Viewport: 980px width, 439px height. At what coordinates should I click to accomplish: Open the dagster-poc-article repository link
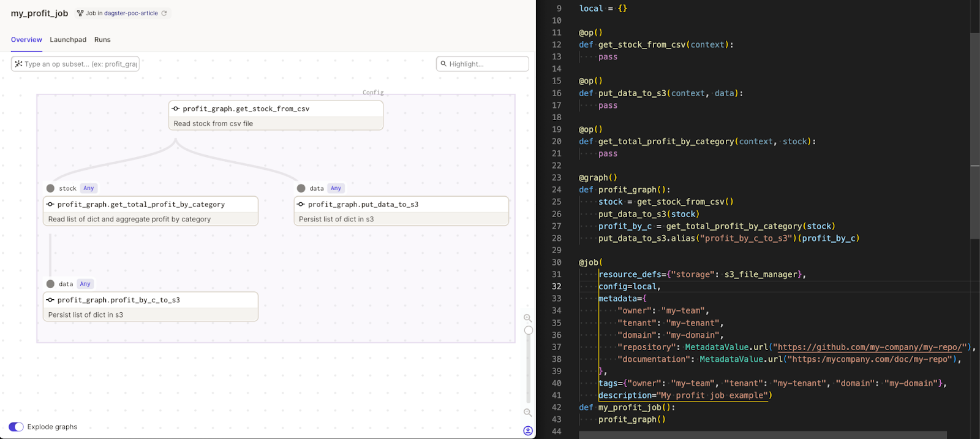pyautogui.click(x=131, y=13)
